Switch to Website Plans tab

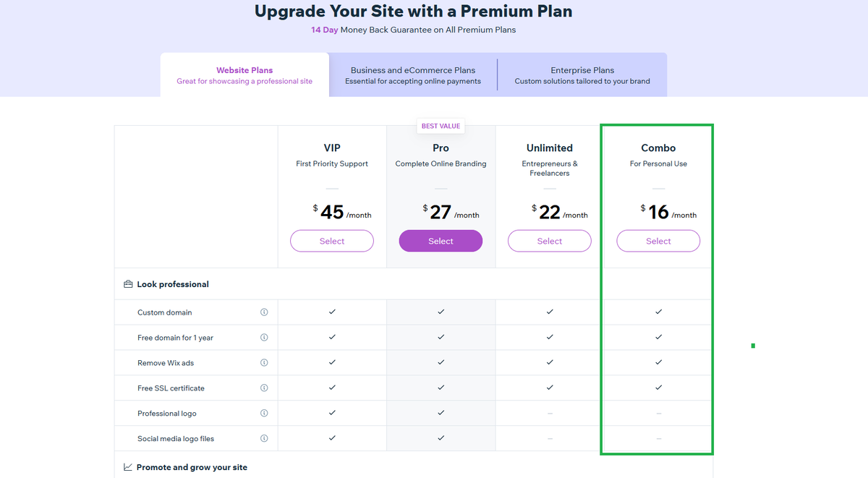click(244, 75)
